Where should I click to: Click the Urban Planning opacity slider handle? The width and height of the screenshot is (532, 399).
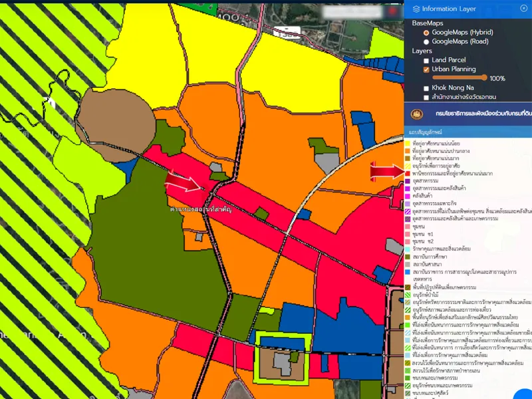point(485,78)
